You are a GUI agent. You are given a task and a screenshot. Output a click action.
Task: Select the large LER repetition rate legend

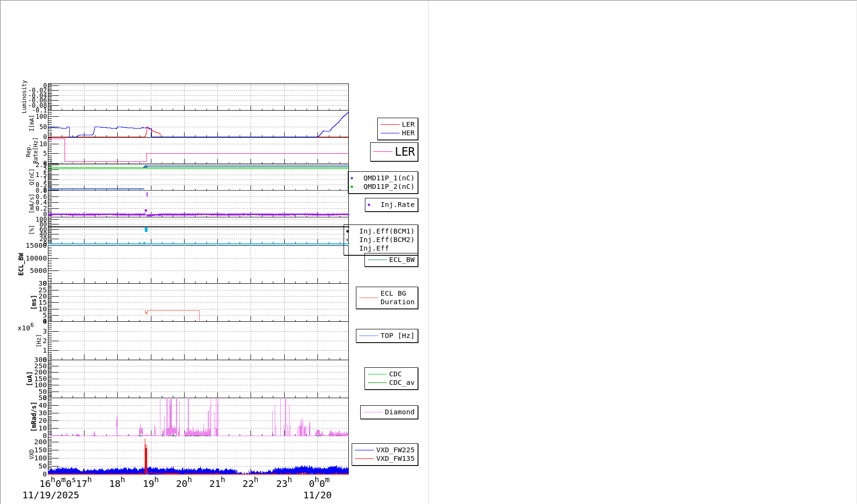click(394, 152)
